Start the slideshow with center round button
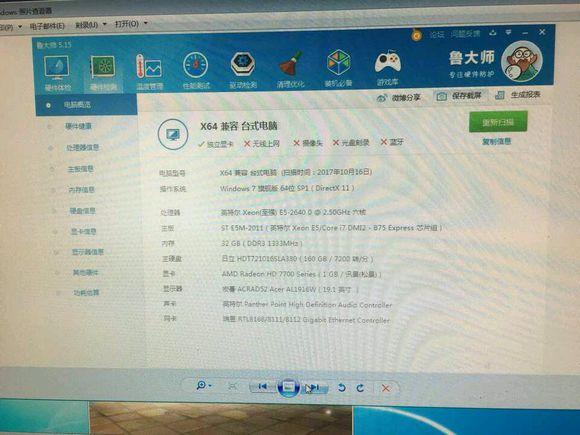This screenshot has width=580, height=435. click(x=288, y=387)
